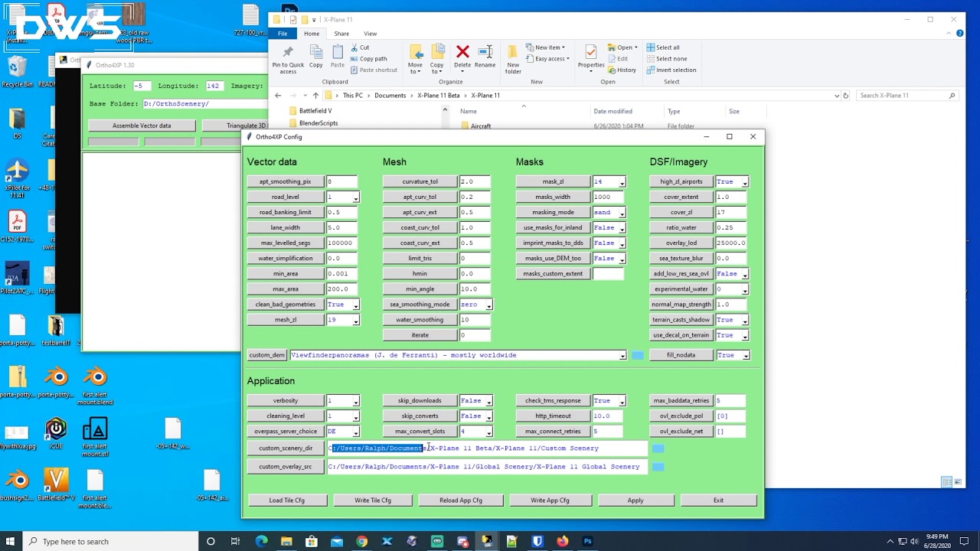The image size is (980, 551).
Task: Open Firefox from taskbar
Action: point(562,542)
